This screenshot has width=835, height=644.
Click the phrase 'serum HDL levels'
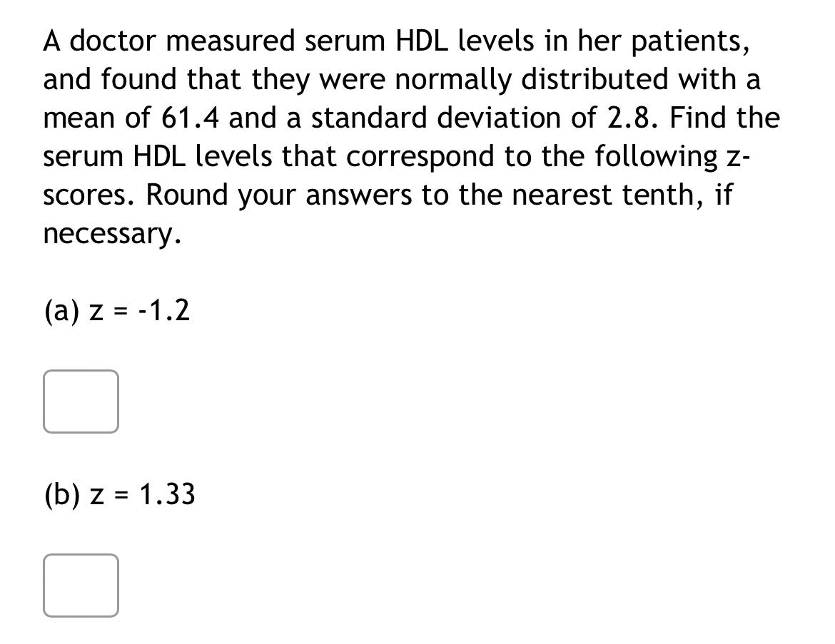[158, 155]
